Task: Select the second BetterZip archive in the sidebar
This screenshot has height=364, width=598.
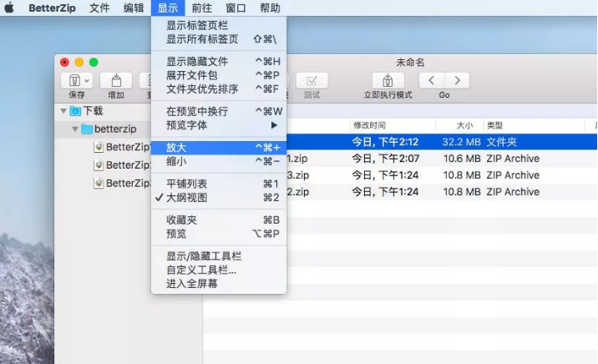Action: [122, 165]
